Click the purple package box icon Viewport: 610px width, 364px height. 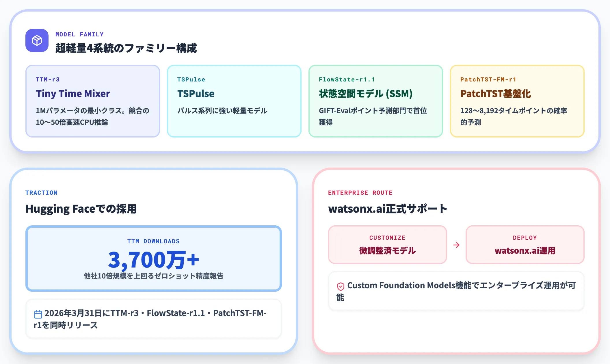pos(37,40)
